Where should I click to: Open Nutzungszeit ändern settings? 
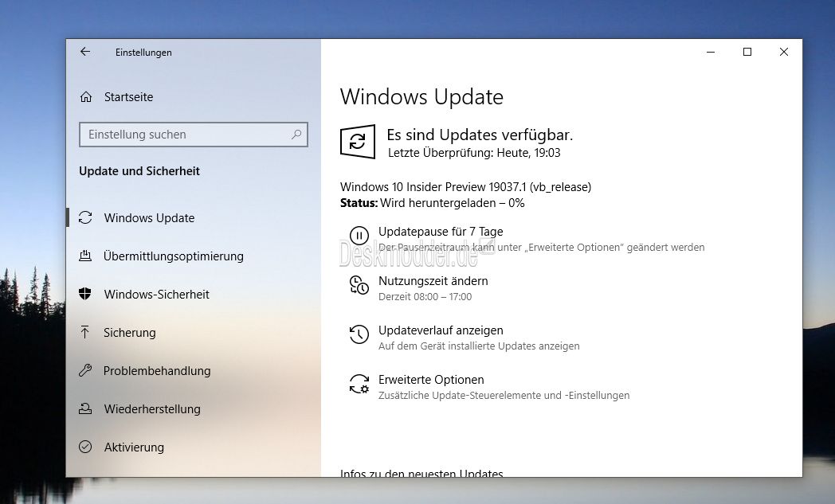click(x=433, y=281)
